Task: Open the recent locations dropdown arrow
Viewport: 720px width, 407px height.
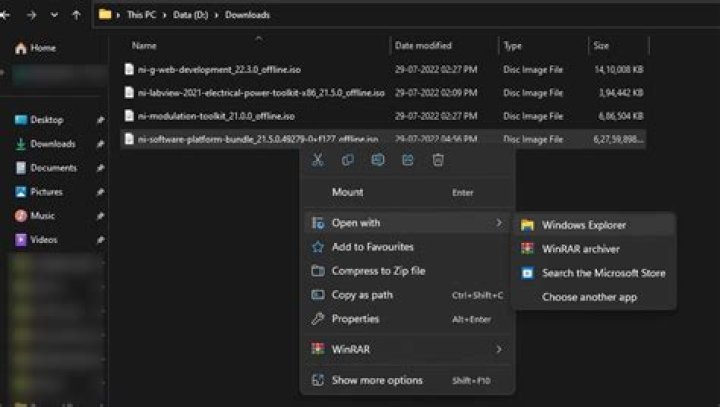Action: [x=54, y=15]
